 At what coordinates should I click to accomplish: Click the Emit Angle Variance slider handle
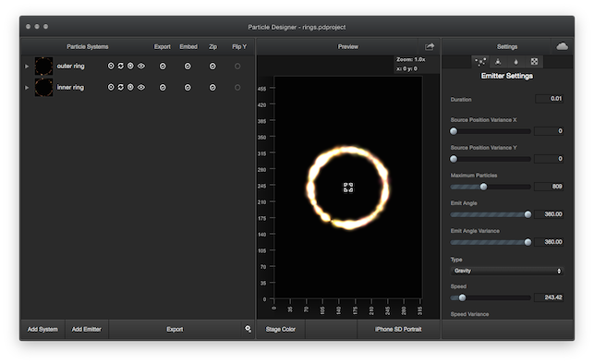tap(527, 242)
